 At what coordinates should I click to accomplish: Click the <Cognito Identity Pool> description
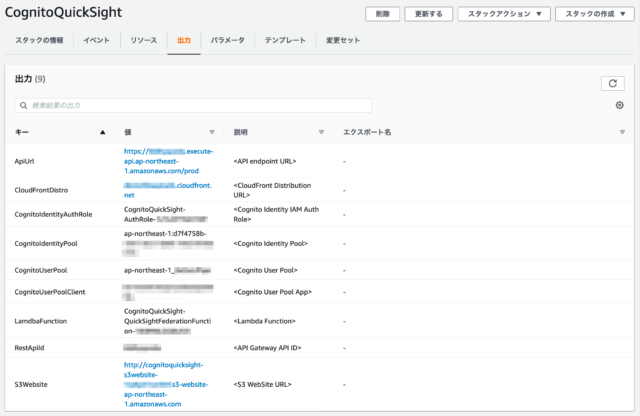point(271,243)
